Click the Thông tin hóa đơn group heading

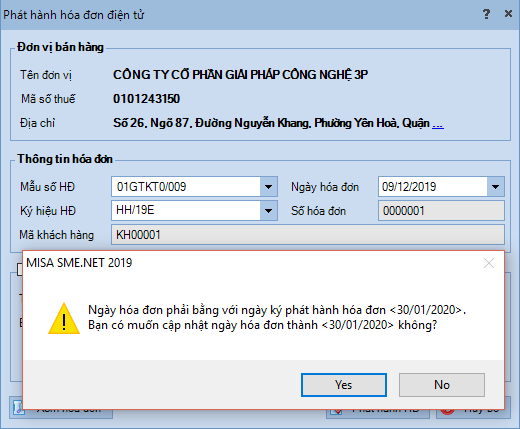(x=65, y=159)
